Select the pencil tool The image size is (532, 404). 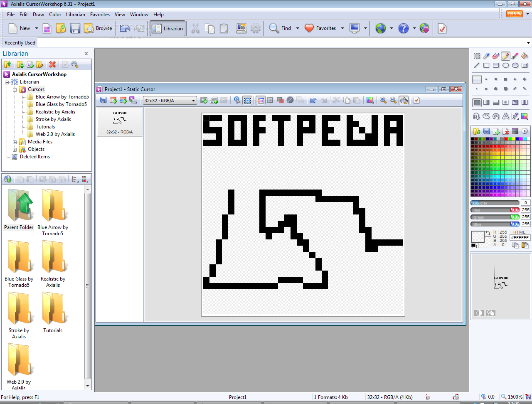(x=505, y=56)
